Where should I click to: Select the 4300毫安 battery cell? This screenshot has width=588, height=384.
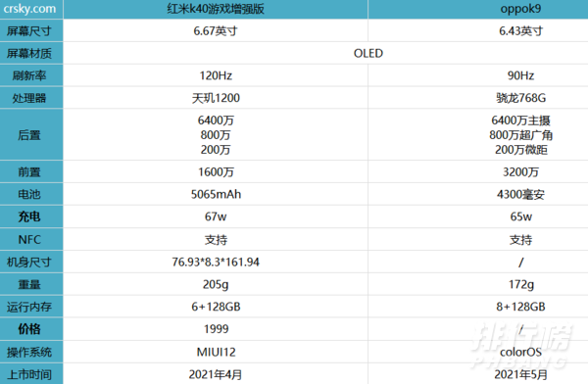point(478,194)
